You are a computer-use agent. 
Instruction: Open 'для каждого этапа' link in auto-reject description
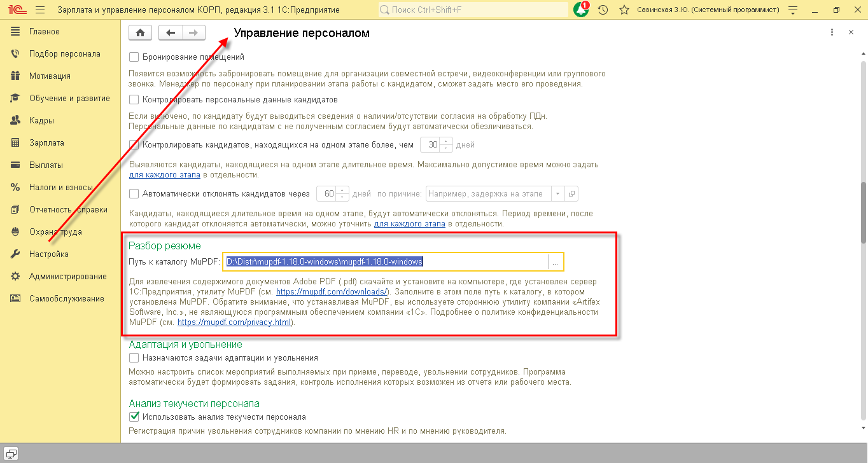pyautogui.click(x=410, y=224)
